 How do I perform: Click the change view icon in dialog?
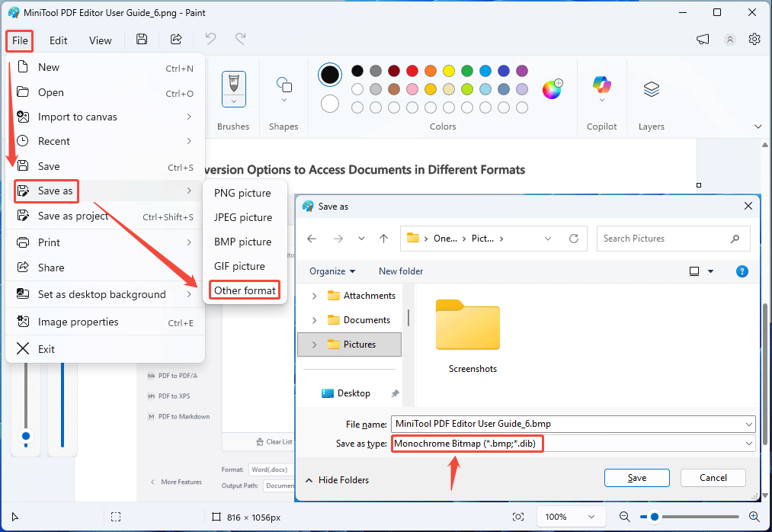[694, 271]
